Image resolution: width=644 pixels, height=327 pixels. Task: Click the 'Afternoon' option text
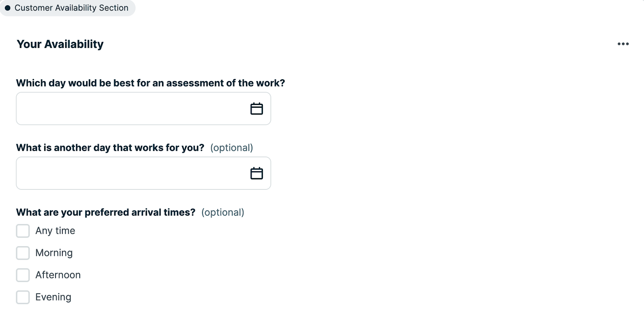click(58, 275)
